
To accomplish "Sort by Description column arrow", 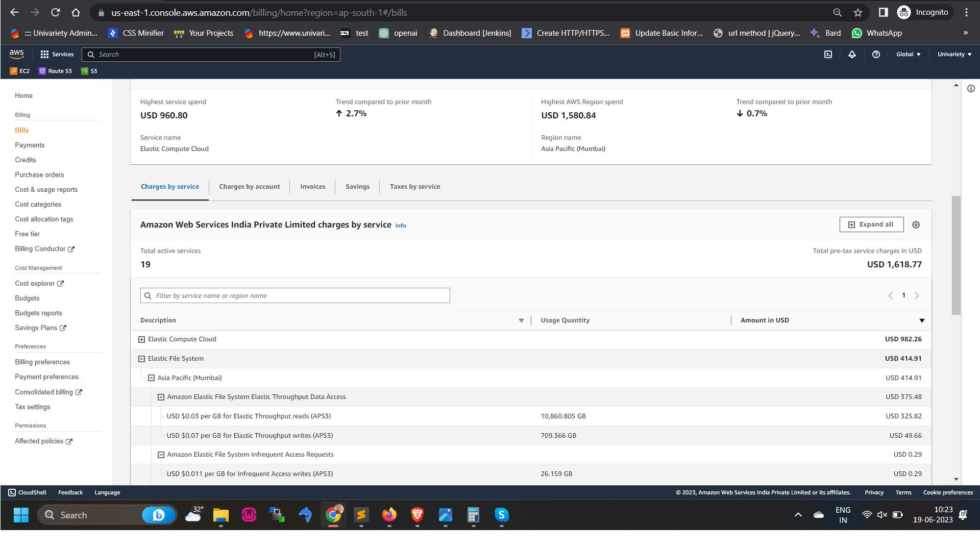I will click(x=521, y=320).
